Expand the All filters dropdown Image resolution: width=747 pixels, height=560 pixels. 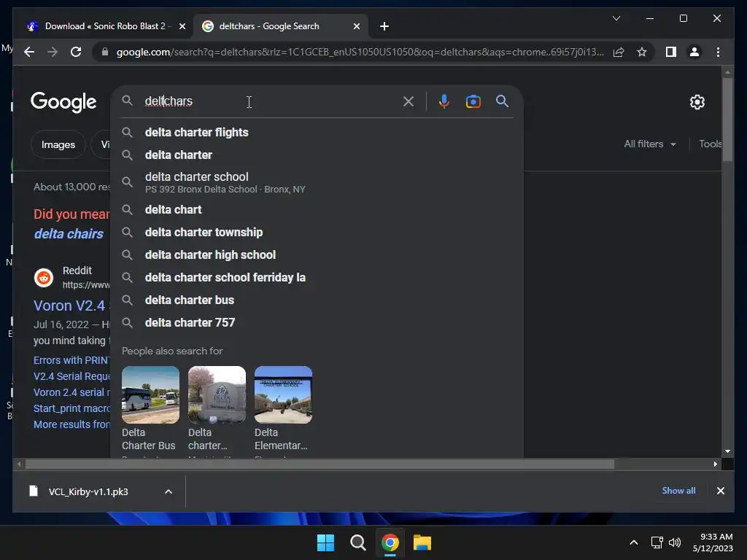650,144
